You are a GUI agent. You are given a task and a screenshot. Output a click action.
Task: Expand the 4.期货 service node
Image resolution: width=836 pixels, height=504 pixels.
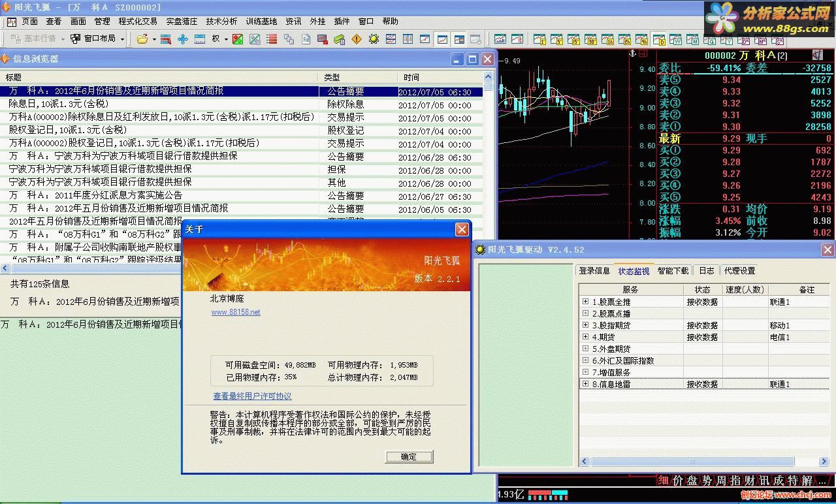pos(585,337)
